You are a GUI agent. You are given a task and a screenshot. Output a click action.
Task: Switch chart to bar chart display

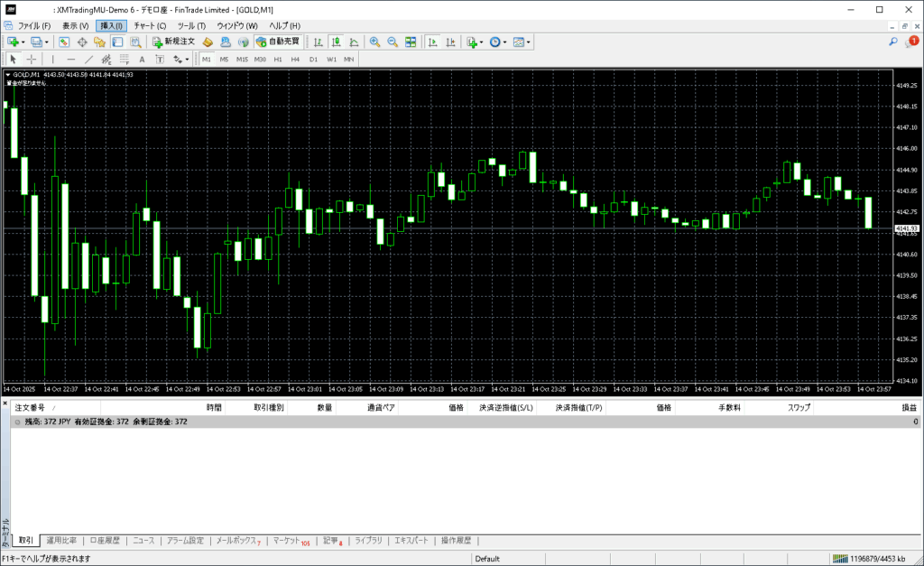click(x=318, y=42)
